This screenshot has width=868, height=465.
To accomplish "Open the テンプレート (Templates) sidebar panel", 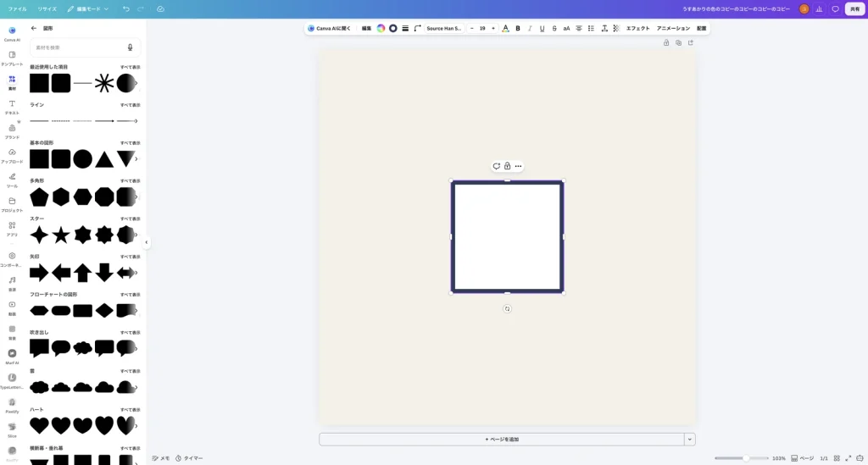I will [12, 58].
